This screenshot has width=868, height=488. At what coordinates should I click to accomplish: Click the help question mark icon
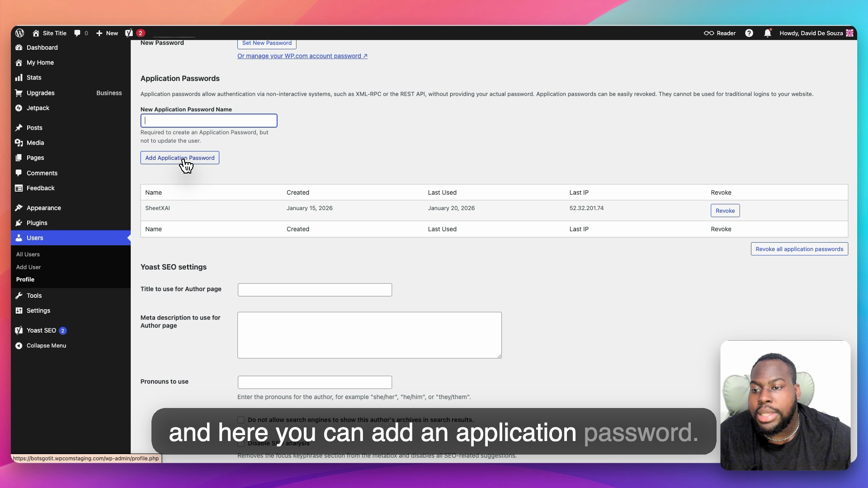click(x=749, y=33)
